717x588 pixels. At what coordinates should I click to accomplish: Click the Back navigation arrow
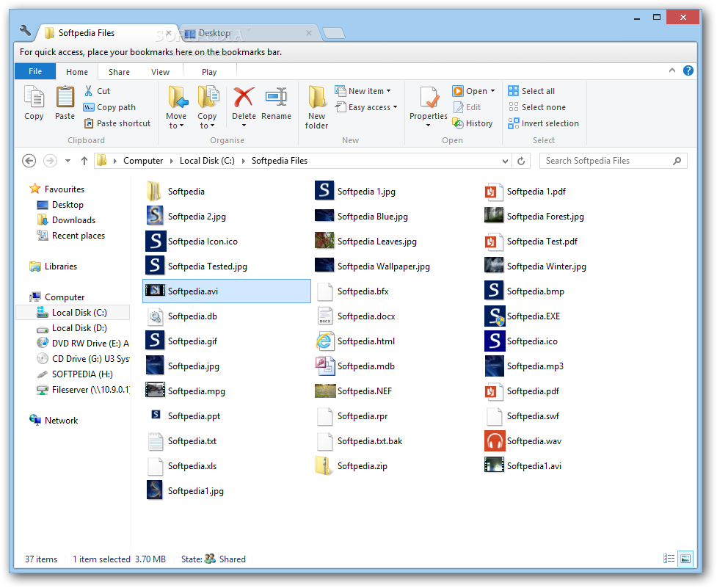[x=29, y=161]
